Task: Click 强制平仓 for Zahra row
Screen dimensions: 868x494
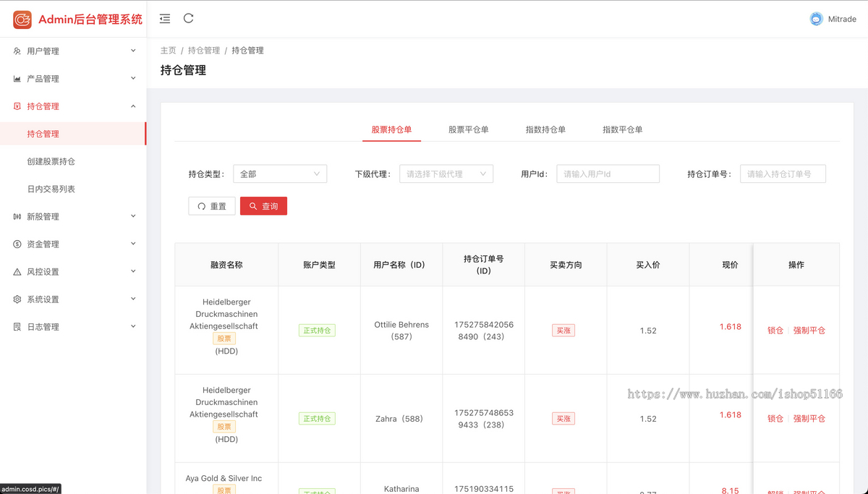Action: pos(809,419)
